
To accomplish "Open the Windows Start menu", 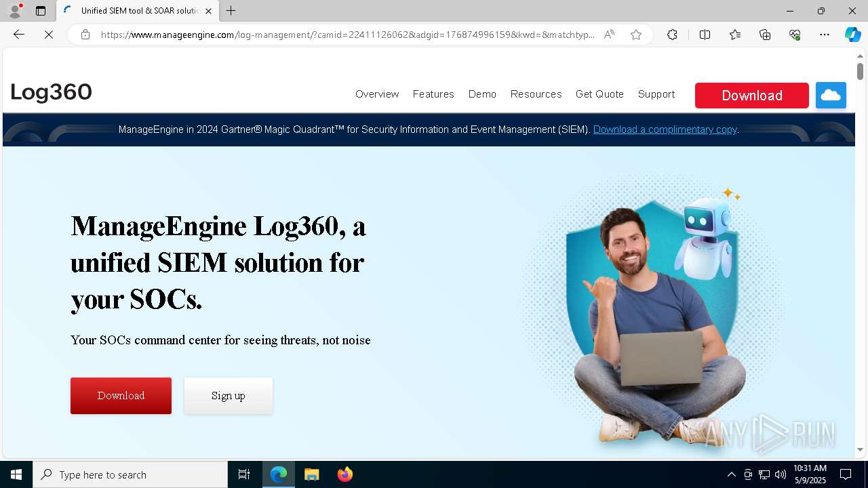I will tap(16, 474).
